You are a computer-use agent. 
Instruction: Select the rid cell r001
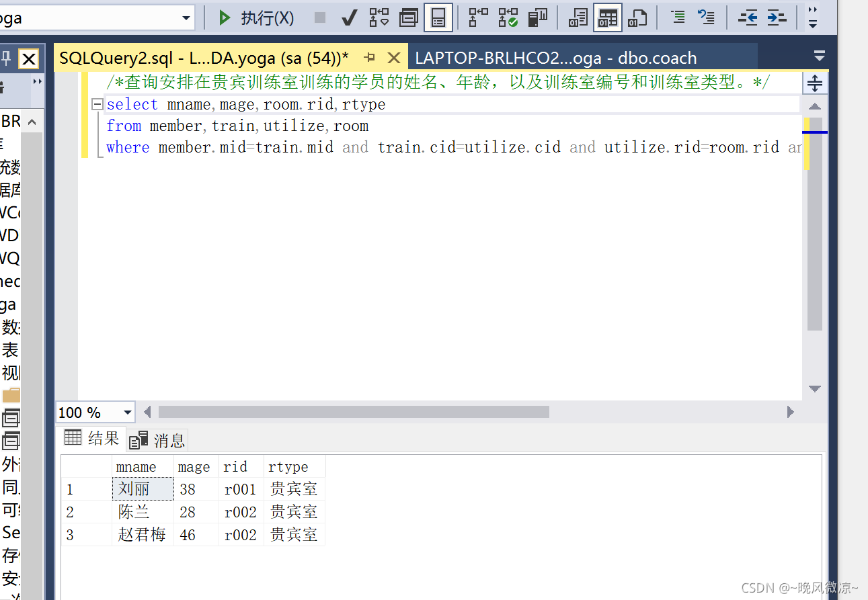click(x=241, y=489)
